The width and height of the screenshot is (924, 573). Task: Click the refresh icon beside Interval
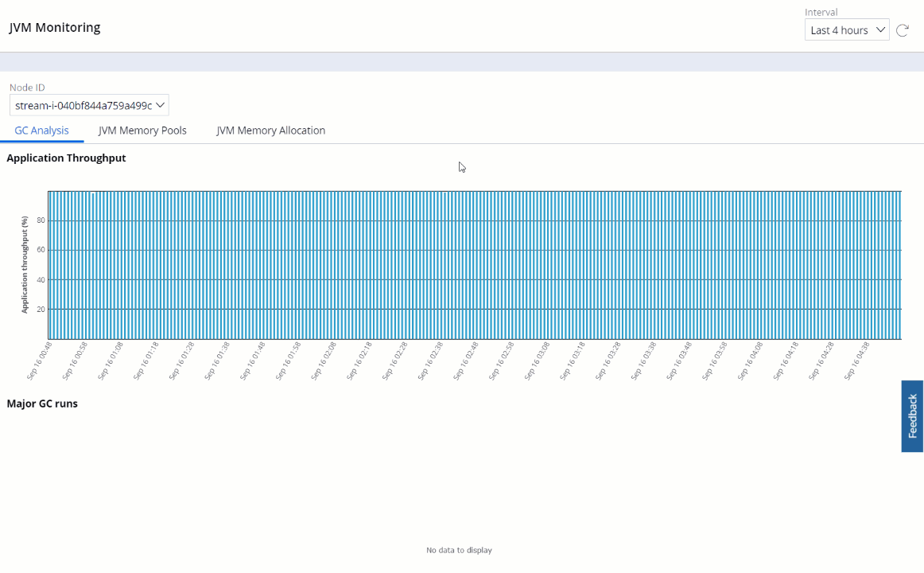pos(903,30)
